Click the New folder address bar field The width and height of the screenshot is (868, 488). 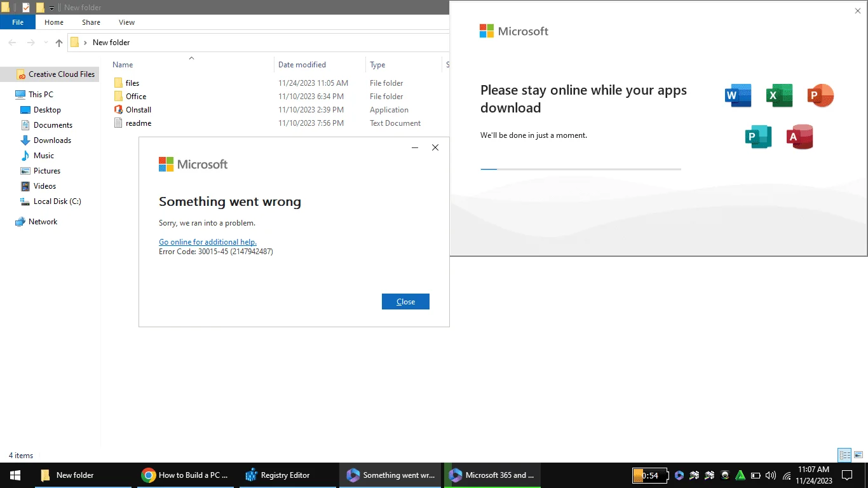pyautogui.click(x=258, y=43)
